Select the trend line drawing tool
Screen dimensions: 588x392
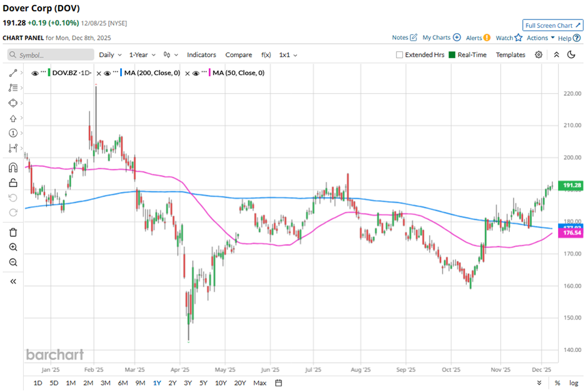(13, 73)
